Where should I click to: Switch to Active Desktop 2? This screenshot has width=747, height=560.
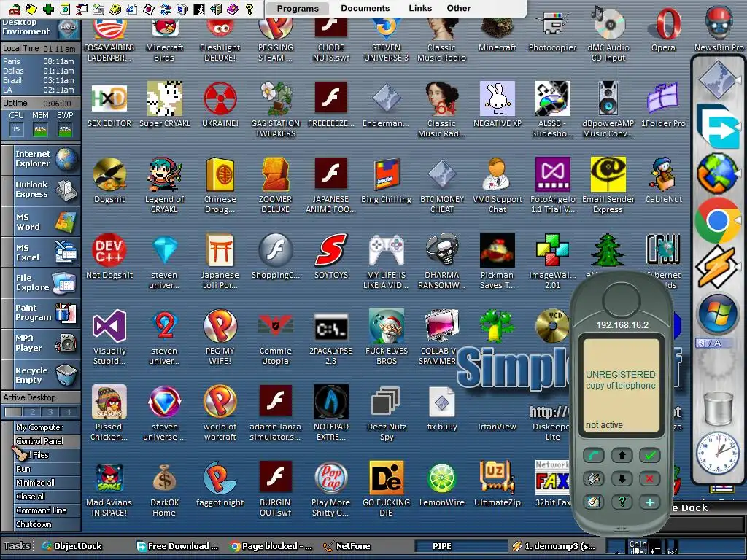coord(32,413)
